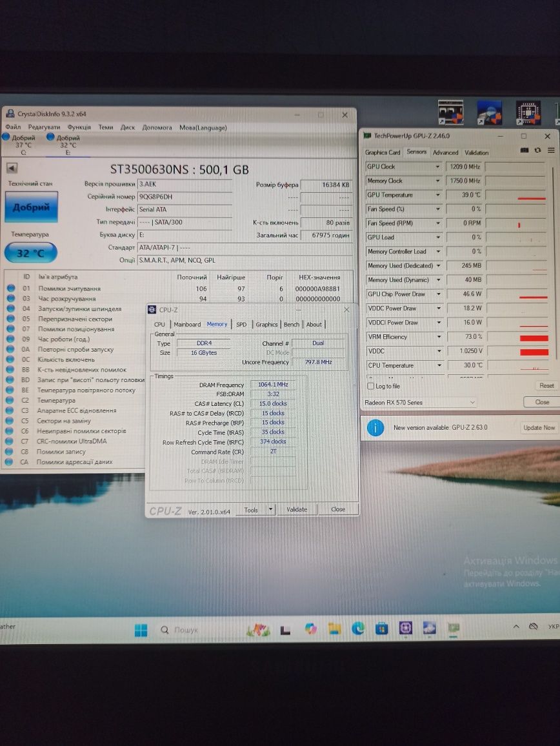The image size is (560, 746).
Task: Open the GPU Load sensor dropdown
Action: tap(437, 237)
